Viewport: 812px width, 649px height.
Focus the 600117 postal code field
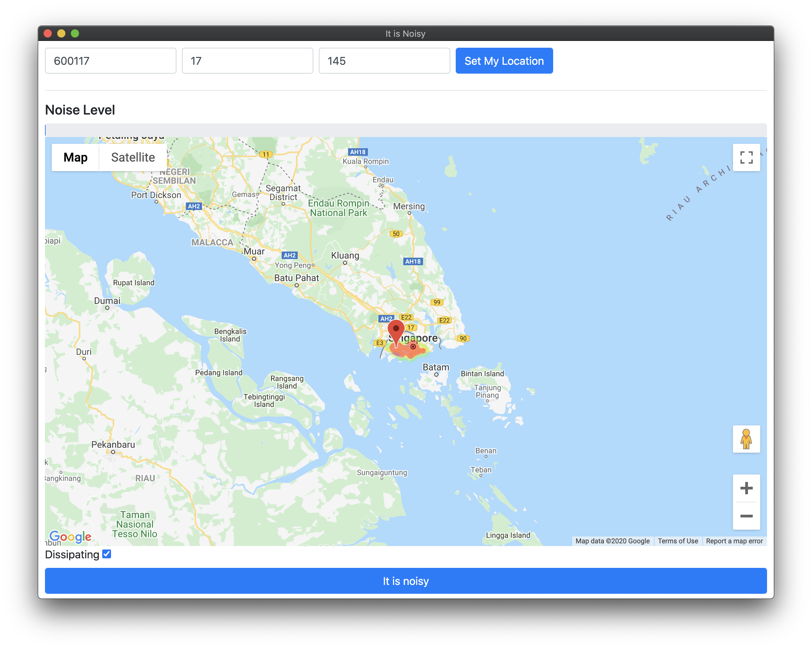(110, 61)
